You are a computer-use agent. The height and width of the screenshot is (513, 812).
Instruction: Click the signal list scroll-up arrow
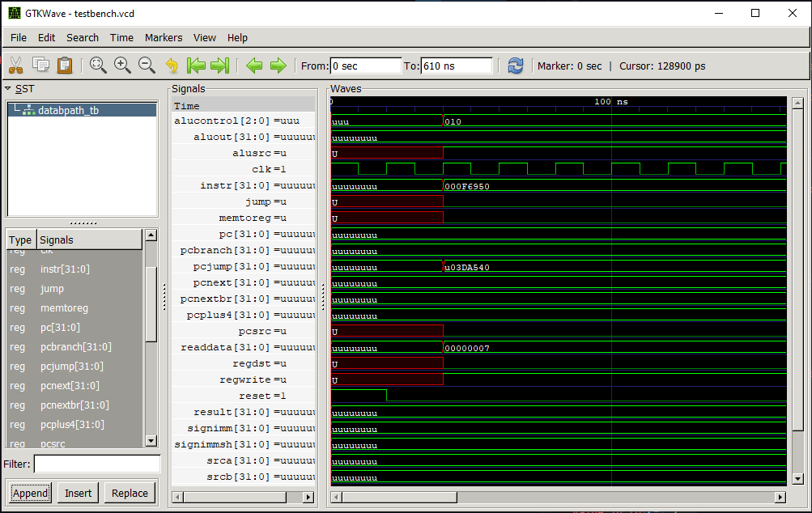coord(151,235)
